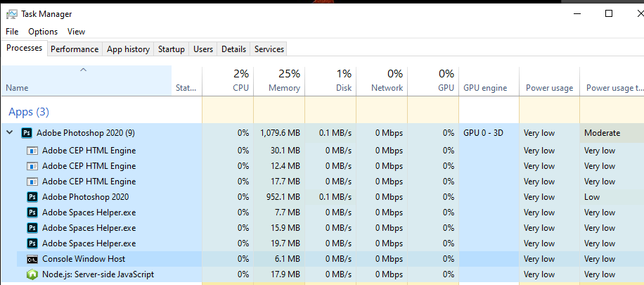The image size is (644, 285).
Task: Click the first Adobe CEP HTML Engine icon
Action: tap(32, 151)
